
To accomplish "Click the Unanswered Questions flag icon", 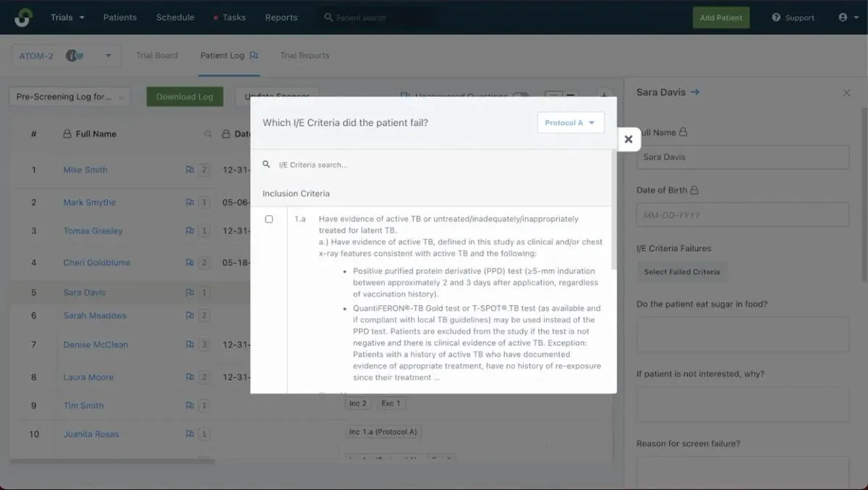I will [x=404, y=96].
